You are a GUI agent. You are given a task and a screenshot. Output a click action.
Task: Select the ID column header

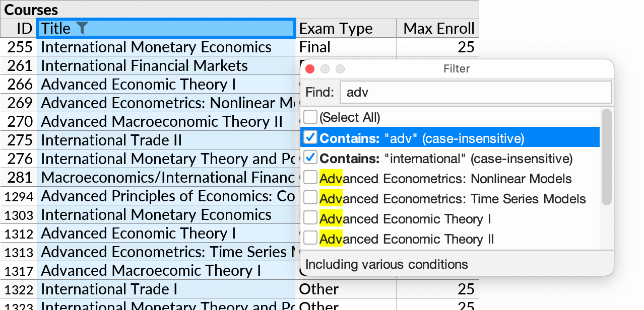(x=19, y=28)
